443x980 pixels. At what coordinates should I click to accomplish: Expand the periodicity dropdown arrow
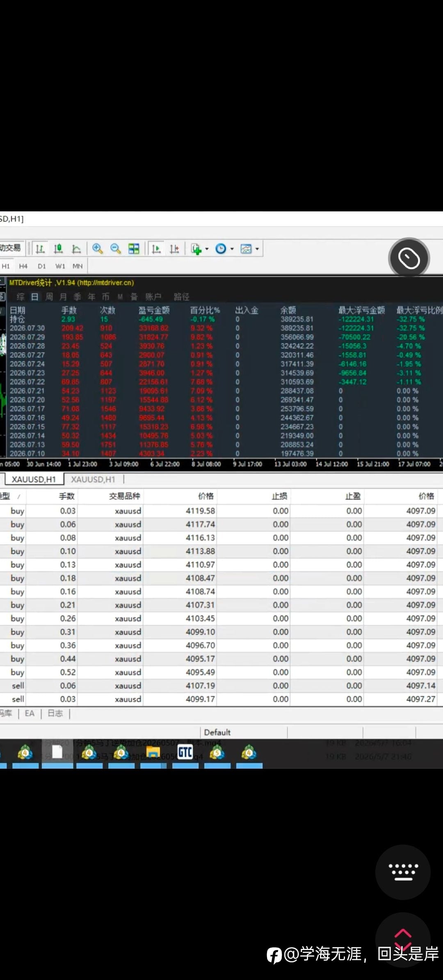pos(232,249)
